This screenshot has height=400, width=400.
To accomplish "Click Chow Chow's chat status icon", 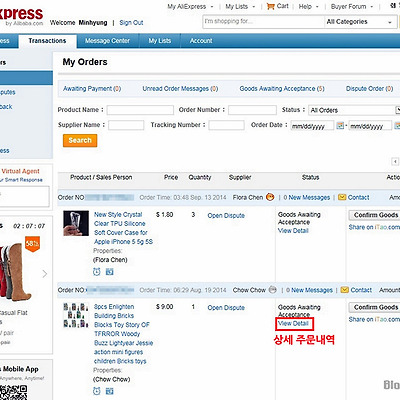I will [273, 289].
